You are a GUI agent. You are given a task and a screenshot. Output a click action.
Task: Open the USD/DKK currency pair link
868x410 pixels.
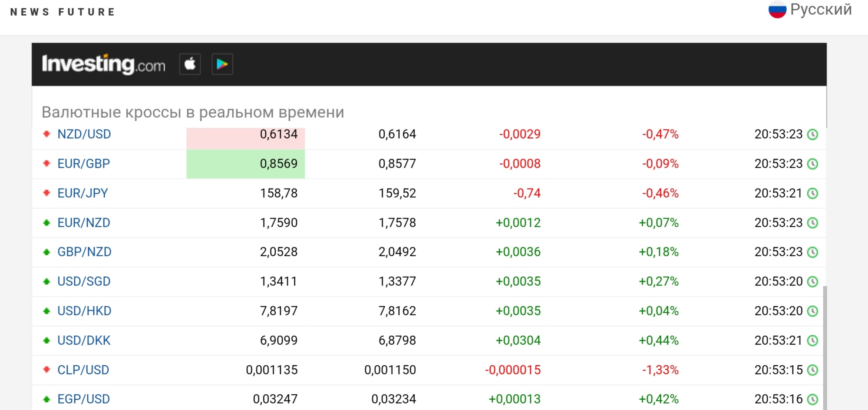[84, 341]
